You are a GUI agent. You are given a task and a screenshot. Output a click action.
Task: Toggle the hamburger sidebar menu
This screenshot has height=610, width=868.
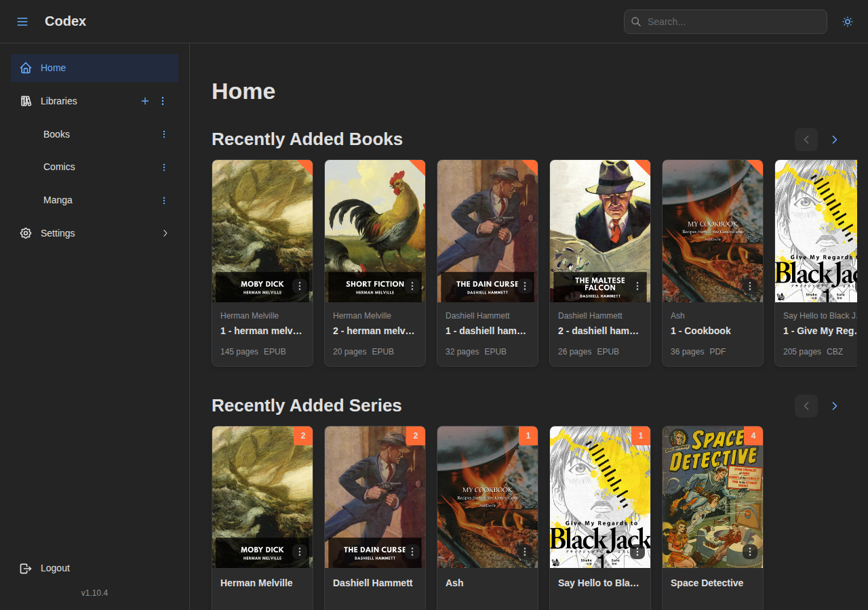[22, 22]
